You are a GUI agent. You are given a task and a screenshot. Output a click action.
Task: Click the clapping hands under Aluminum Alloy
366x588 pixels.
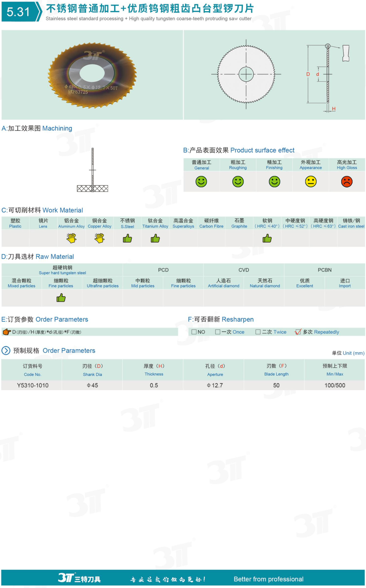[x=72, y=238]
